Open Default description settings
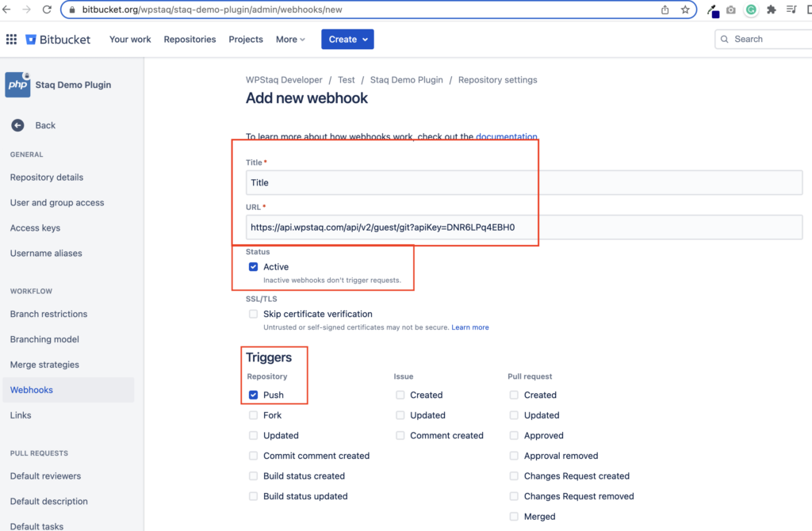This screenshot has height=531, width=812. (x=48, y=501)
